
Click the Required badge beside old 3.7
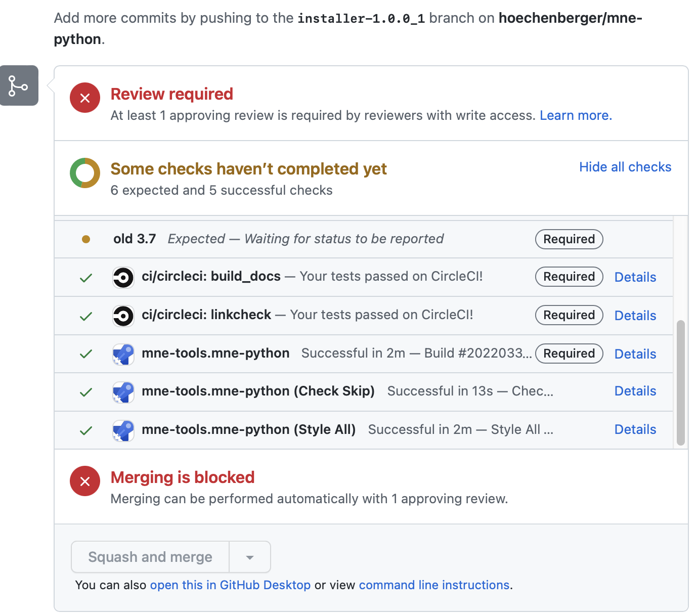click(569, 239)
